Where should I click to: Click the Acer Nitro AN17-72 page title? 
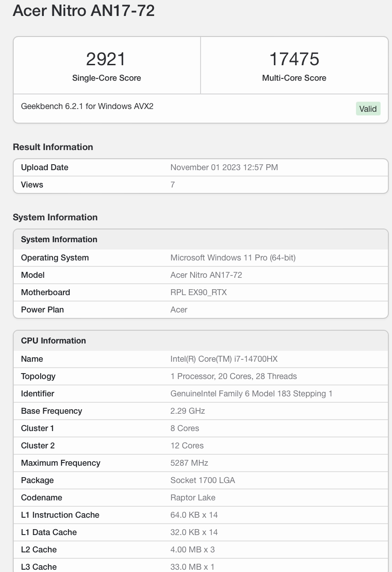pos(84,10)
